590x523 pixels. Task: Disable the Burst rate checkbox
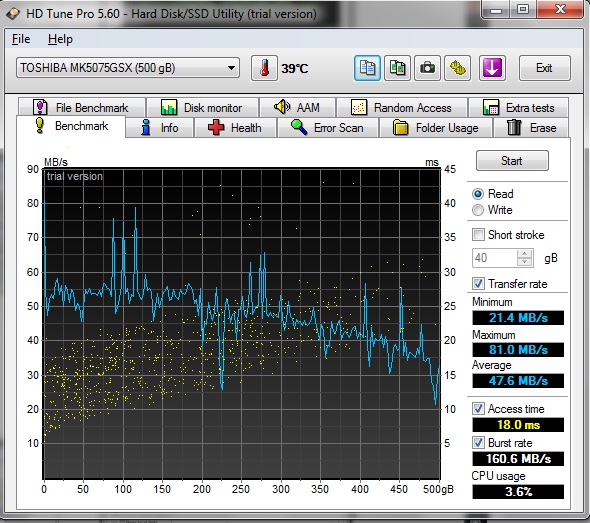click(478, 442)
